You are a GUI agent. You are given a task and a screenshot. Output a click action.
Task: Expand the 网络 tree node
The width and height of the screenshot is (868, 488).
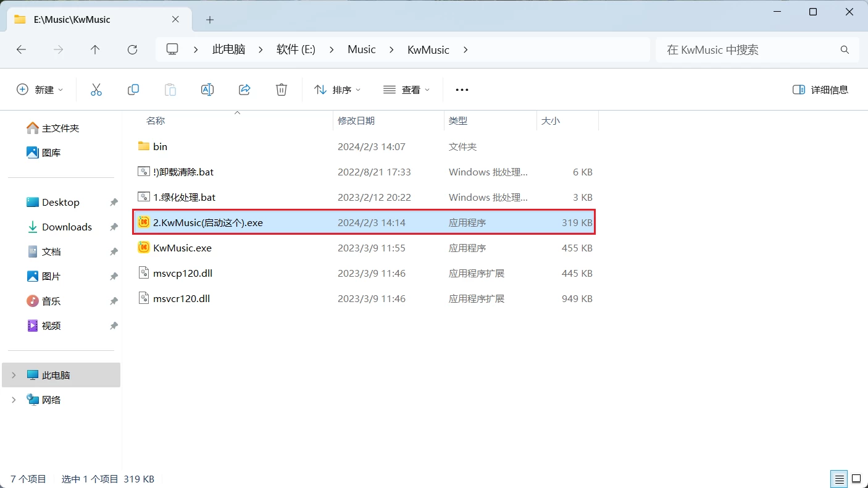14,400
